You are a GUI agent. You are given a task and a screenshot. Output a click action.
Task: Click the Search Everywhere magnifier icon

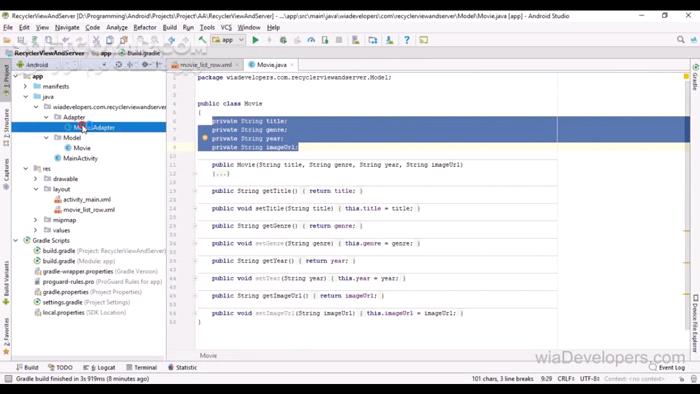tap(680, 40)
